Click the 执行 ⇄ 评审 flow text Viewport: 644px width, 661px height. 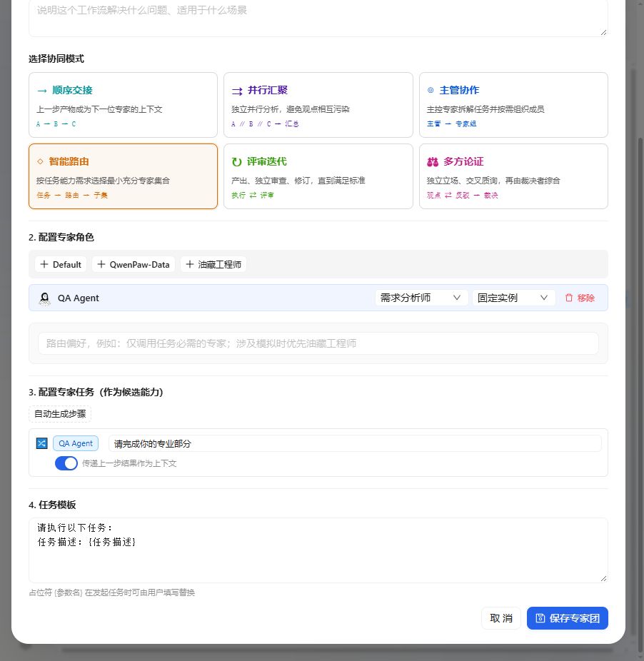point(253,195)
